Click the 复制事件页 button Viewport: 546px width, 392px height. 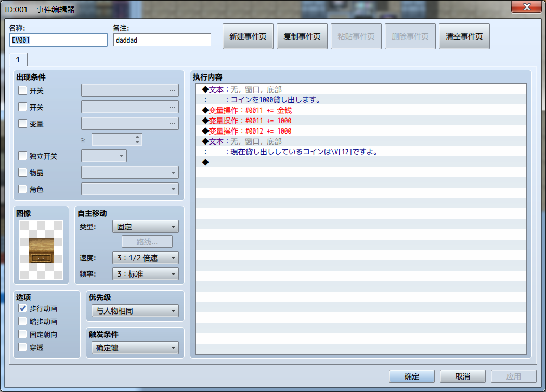pyautogui.click(x=302, y=36)
